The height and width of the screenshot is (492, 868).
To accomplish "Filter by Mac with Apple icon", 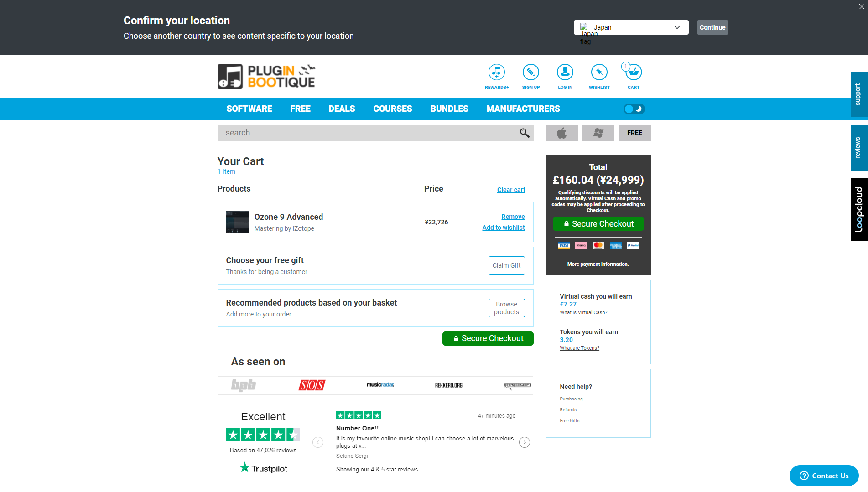I will (x=561, y=133).
